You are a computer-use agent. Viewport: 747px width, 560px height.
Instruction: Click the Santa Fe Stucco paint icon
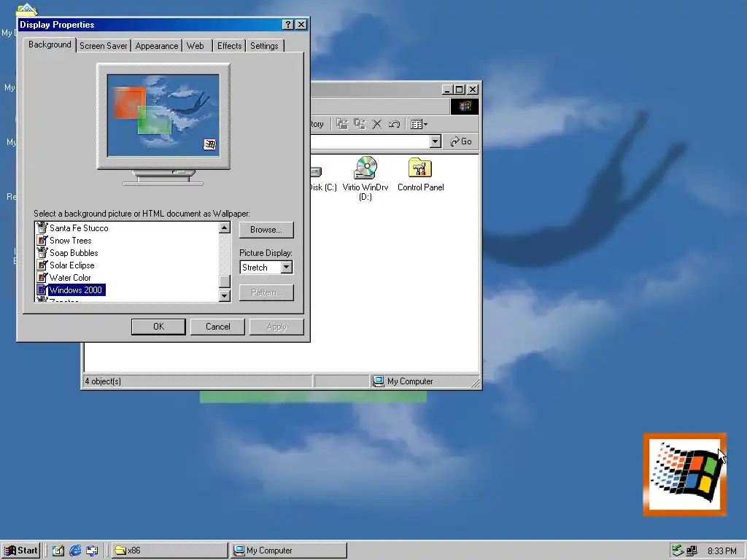[42, 227]
